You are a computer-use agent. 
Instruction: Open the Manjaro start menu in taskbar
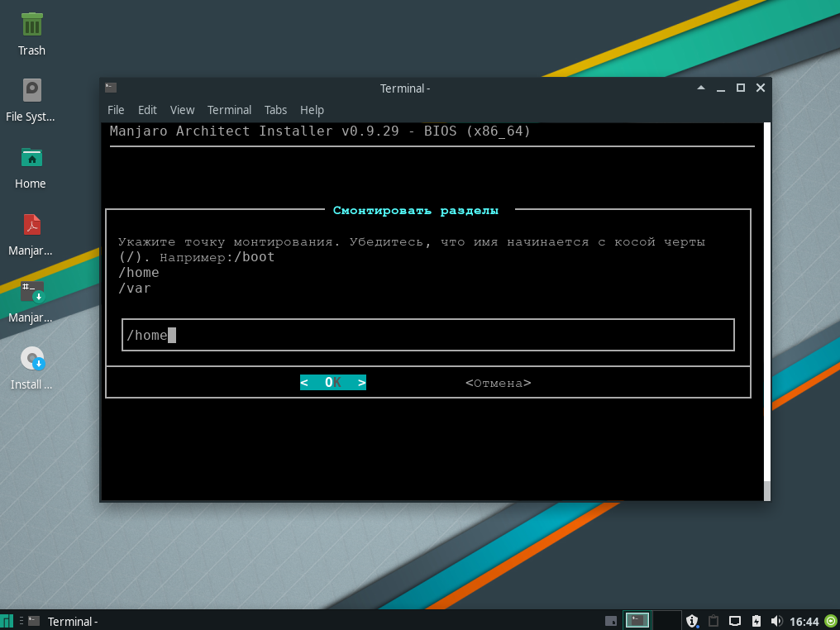click(7, 621)
